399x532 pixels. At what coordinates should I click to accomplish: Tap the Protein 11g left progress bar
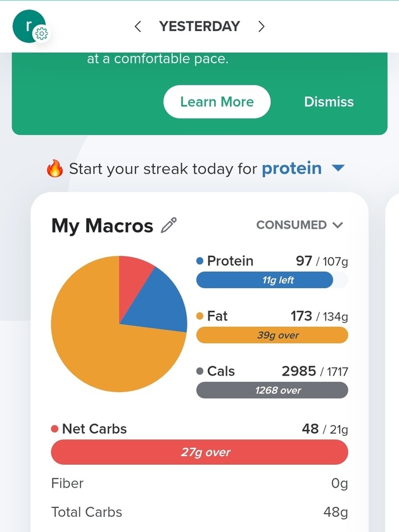[x=272, y=280]
